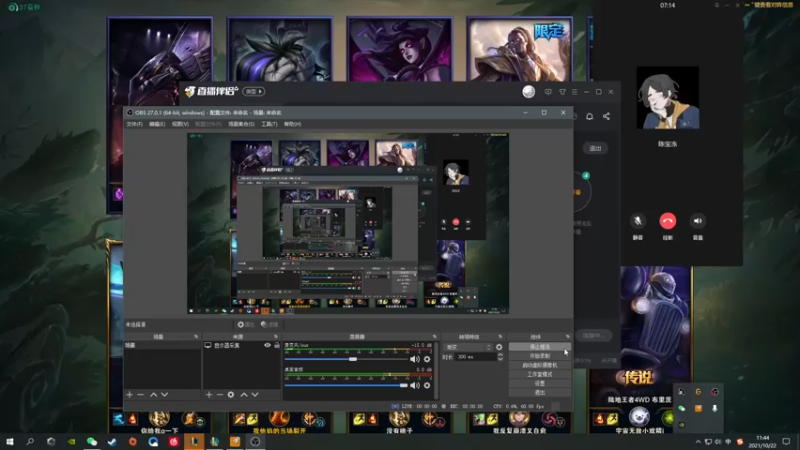Start the virtual camera in OBS
The height and width of the screenshot is (450, 800).
(x=540, y=365)
